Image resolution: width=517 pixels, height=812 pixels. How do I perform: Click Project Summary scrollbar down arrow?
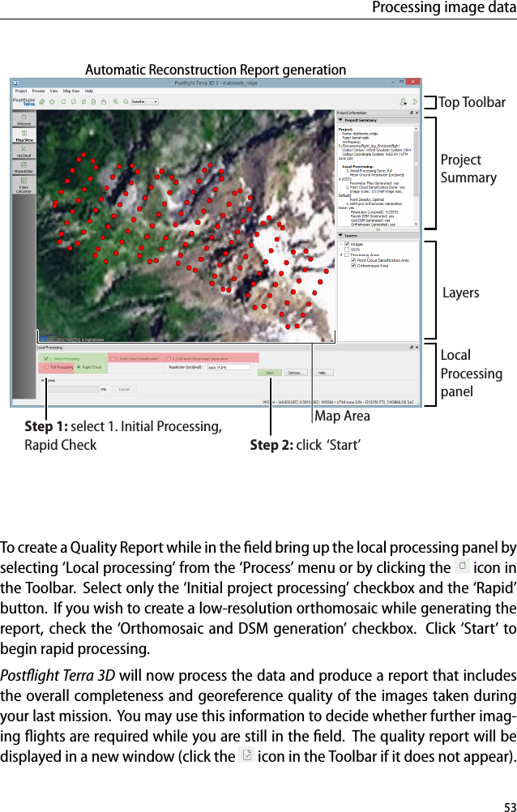click(x=417, y=224)
